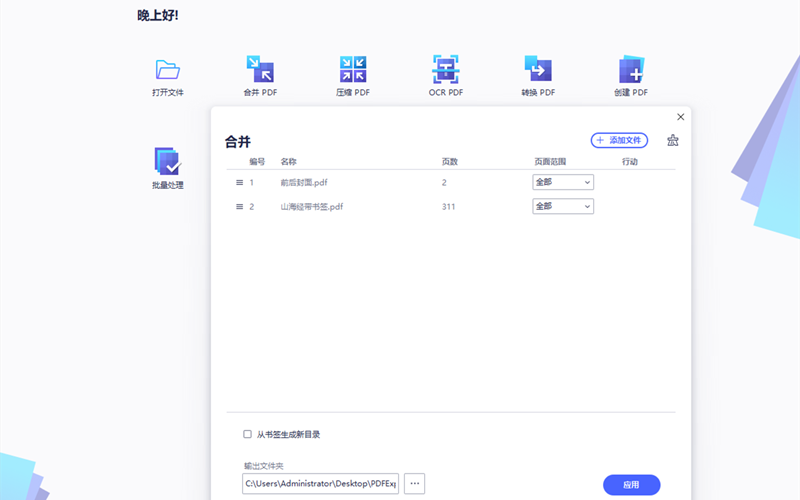Select the 压缩 PDF tool
This screenshot has height=500, width=800.
(x=353, y=70)
